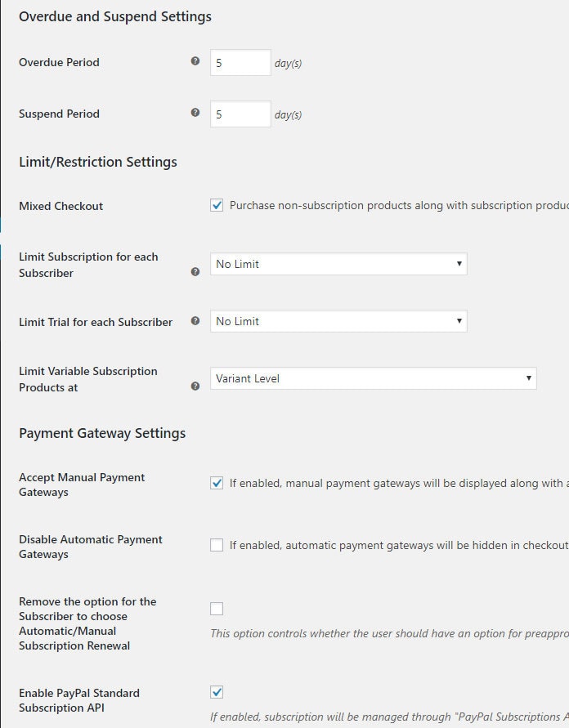Image resolution: width=569 pixels, height=728 pixels.
Task: Focus the Suspend Period days field
Action: 240,114
